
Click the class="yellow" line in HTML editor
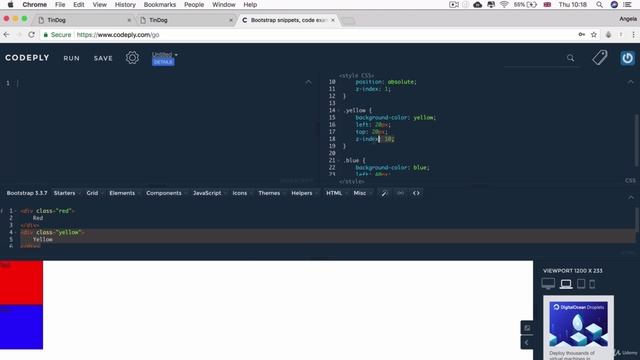(x=52, y=232)
